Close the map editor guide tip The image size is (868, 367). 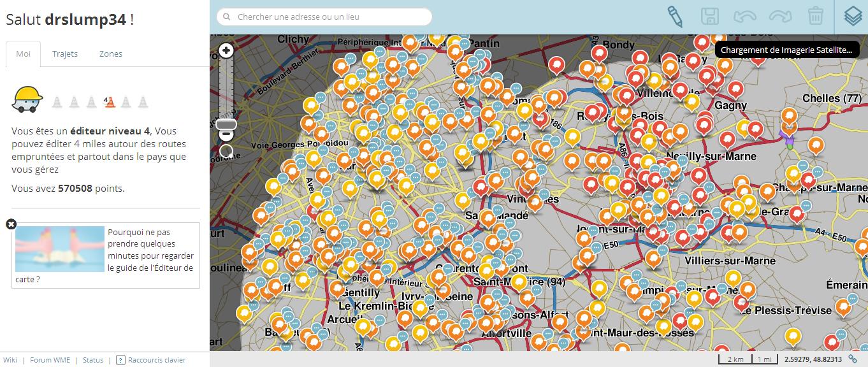pyautogui.click(x=11, y=224)
